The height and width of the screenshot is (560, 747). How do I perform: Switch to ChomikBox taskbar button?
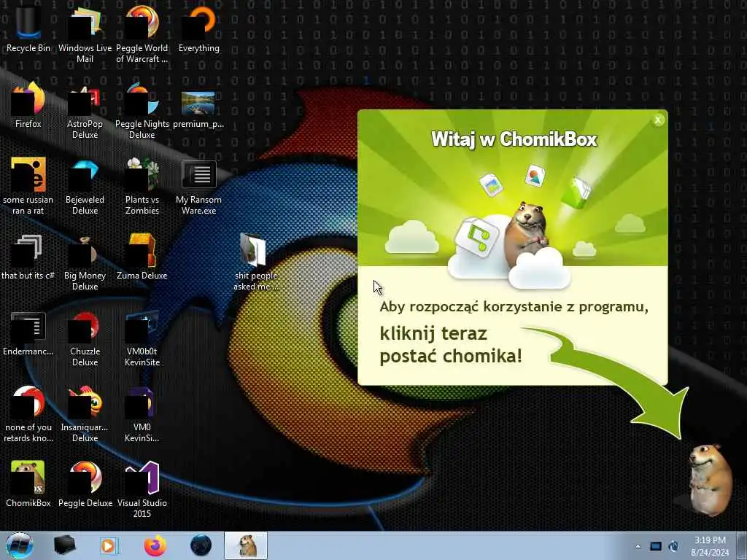(246, 545)
